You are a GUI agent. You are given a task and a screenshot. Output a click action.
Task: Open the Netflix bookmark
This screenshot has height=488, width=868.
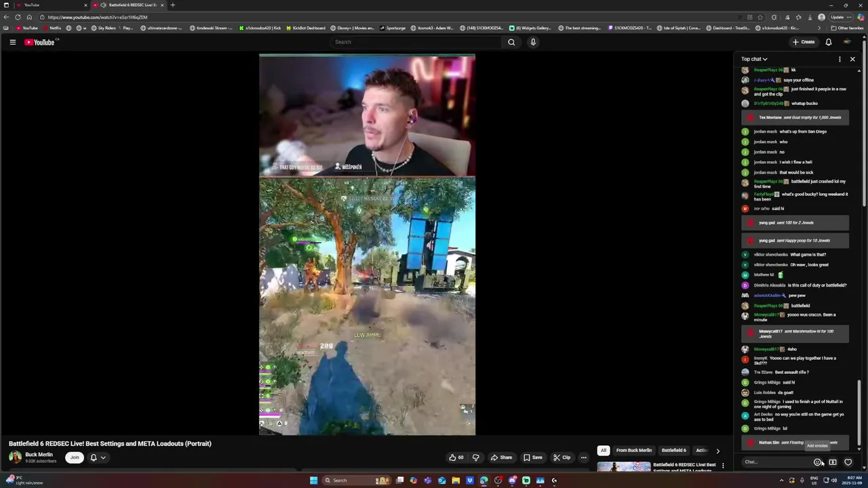(52, 28)
